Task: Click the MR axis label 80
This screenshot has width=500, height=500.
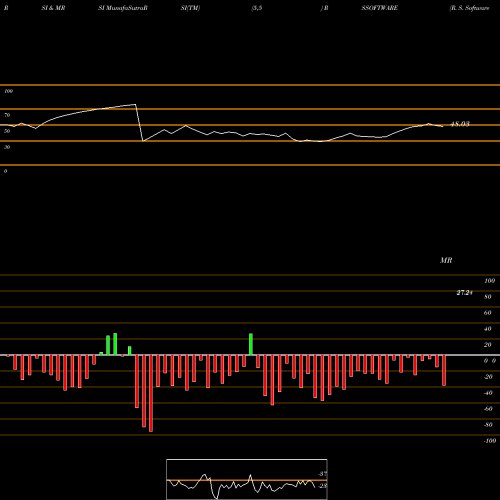Action: (488, 297)
